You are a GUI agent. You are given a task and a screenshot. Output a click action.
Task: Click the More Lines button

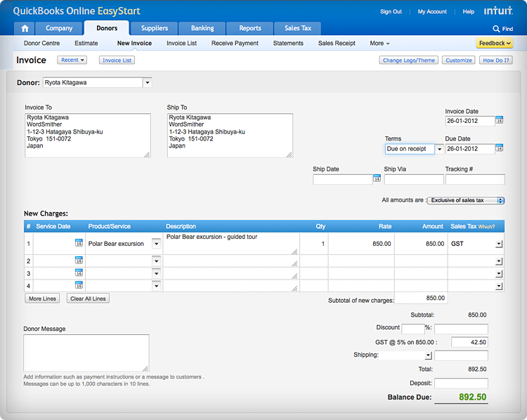click(42, 298)
